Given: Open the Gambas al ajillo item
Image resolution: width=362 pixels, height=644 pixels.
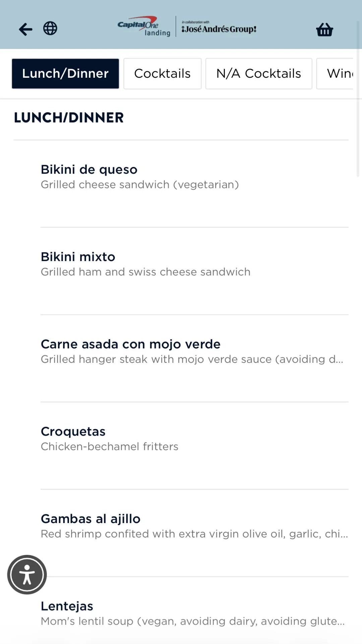Looking at the screenshot, I should [x=194, y=533].
